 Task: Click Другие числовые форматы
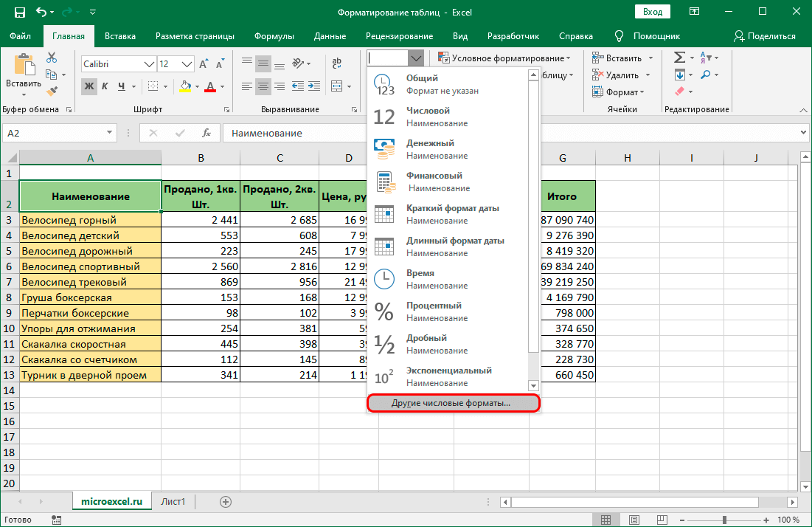click(454, 403)
